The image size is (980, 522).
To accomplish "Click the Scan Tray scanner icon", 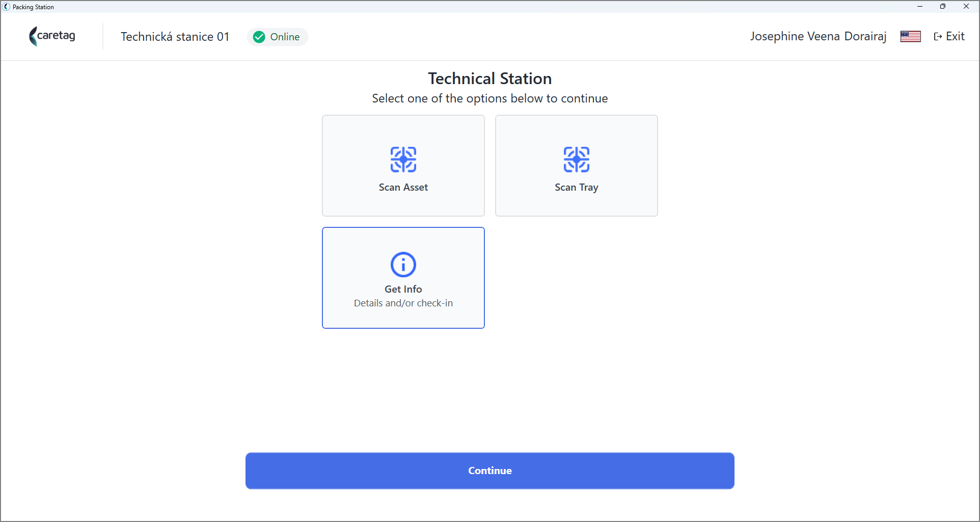I will 576,160.
